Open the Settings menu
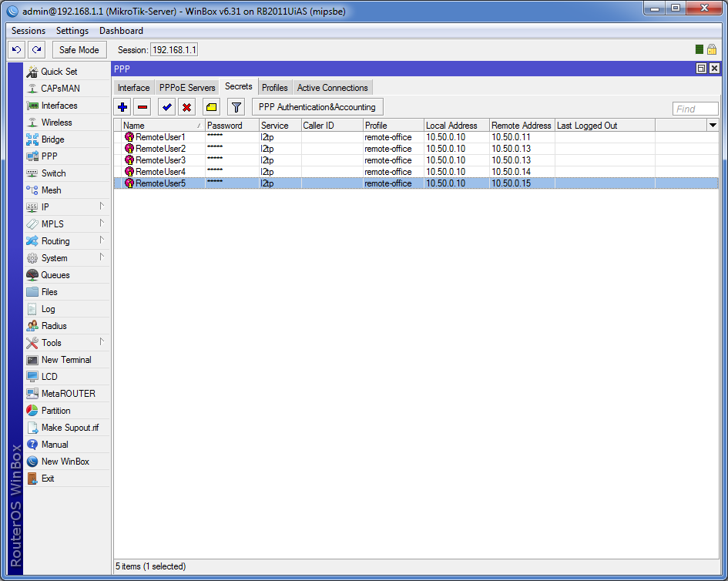Screen dimensions: 728x581 [72, 31]
